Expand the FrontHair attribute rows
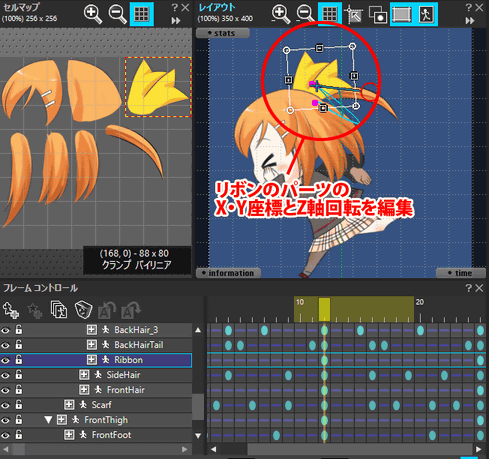 click(x=84, y=390)
